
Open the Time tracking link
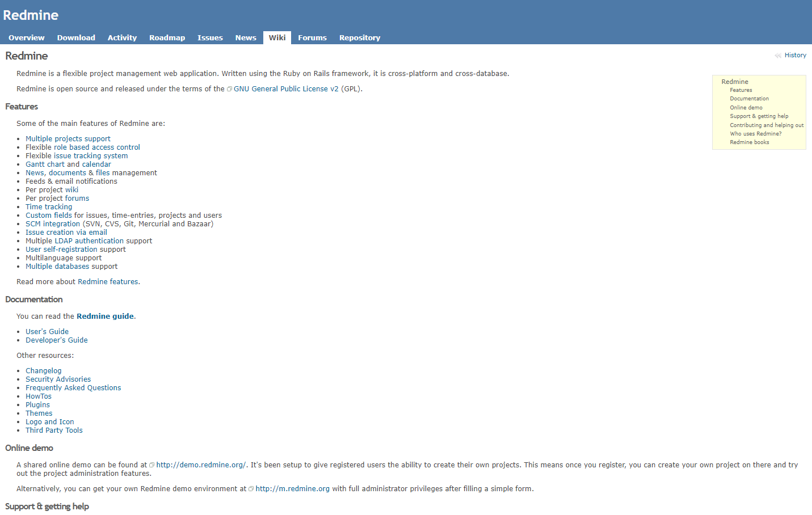pos(49,207)
